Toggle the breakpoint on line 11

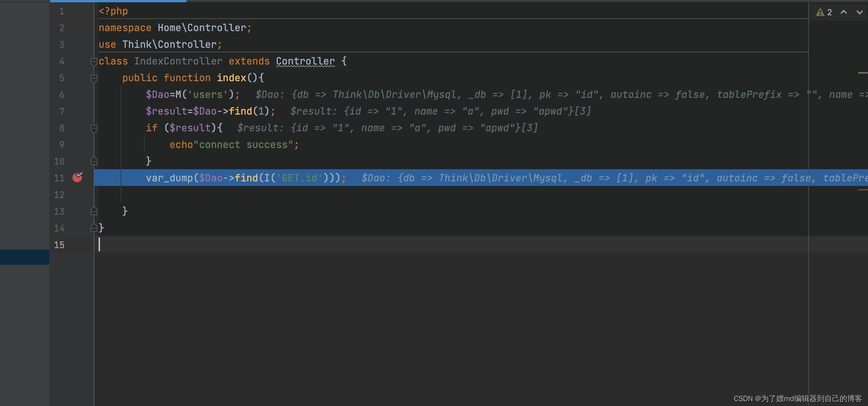[x=77, y=177]
